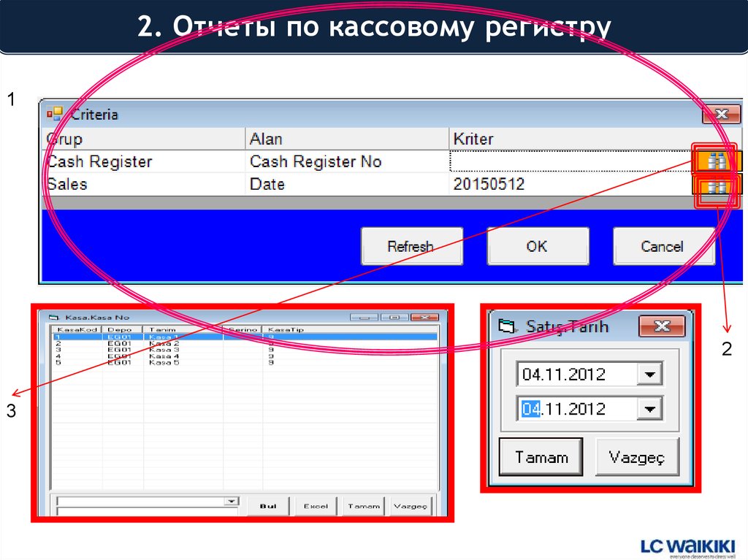The height and width of the screenshot is (560, 748).
Task: Minimize the Kasa.Kasa No window
Action: coord(364,317)
